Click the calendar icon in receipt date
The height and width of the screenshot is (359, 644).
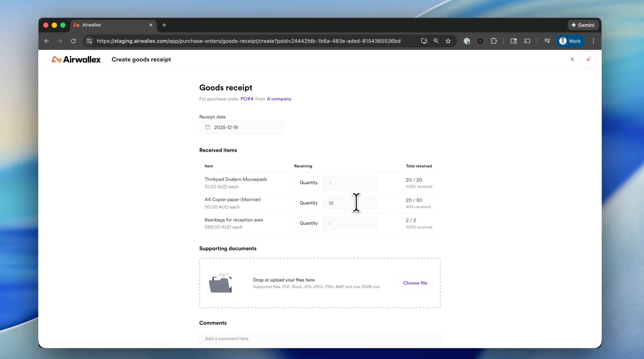(x=207, y=127)
